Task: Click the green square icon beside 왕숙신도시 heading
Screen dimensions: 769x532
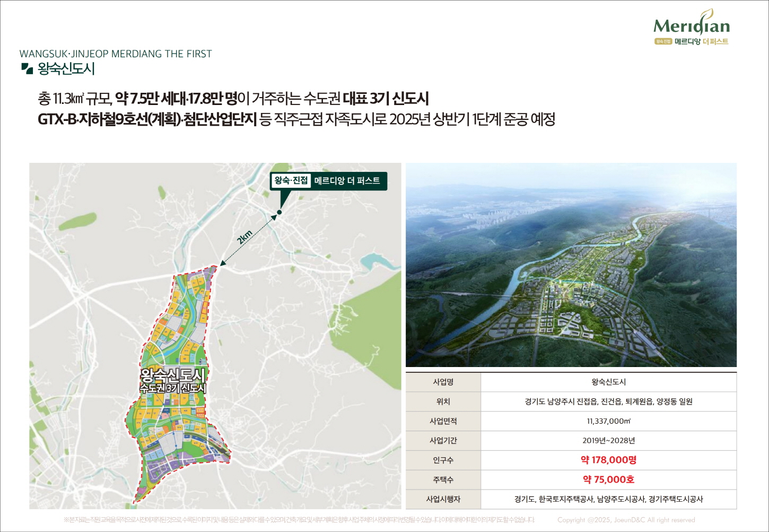Action: coord(27,68)
